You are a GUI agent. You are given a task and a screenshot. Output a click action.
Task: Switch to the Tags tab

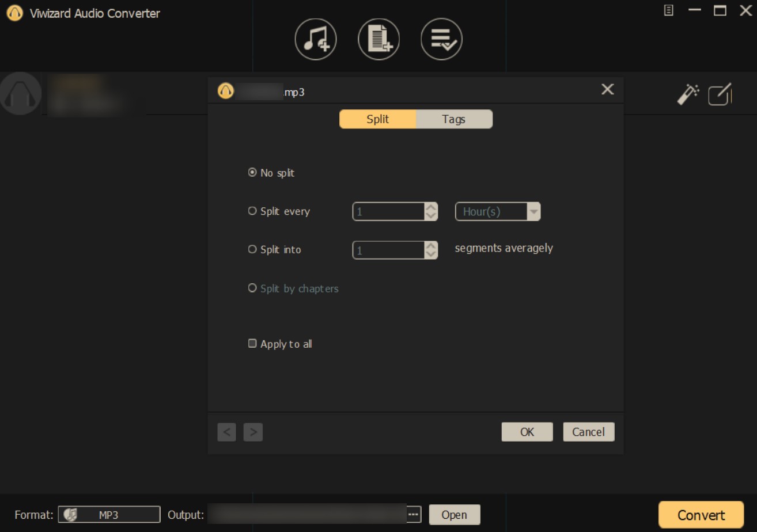[454, 119]
